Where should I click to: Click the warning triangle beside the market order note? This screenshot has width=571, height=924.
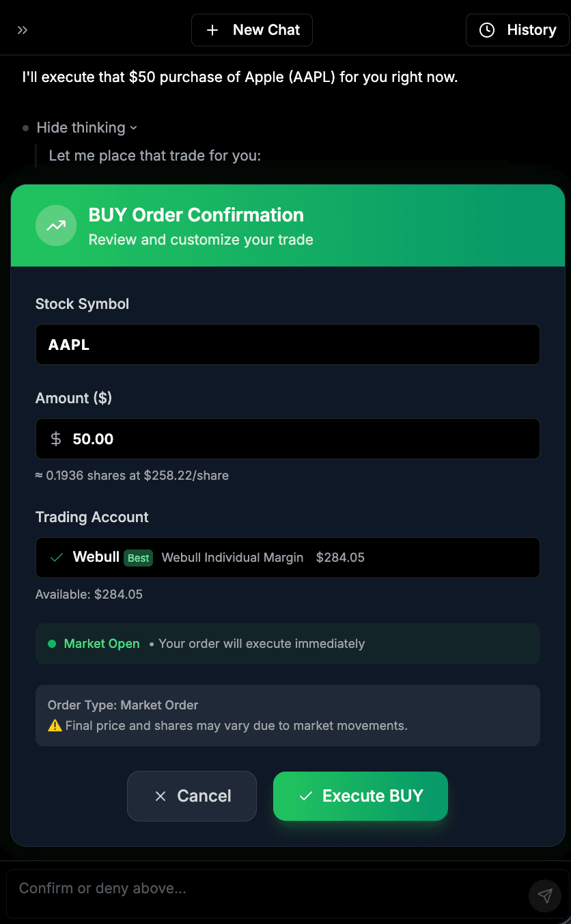[54, 726]
